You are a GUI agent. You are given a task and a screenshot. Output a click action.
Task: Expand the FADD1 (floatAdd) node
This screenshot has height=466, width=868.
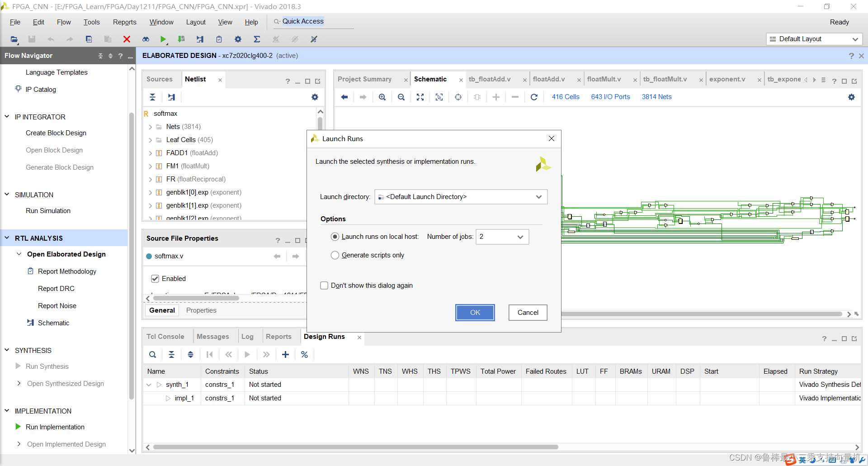coord(151,153)
